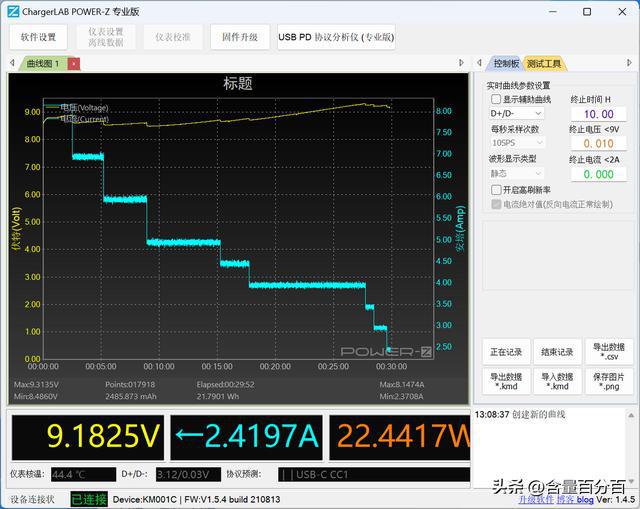
Task: Click the left arrow beside the 曲线图 tab strip
Action: click(x=12, y=63)
